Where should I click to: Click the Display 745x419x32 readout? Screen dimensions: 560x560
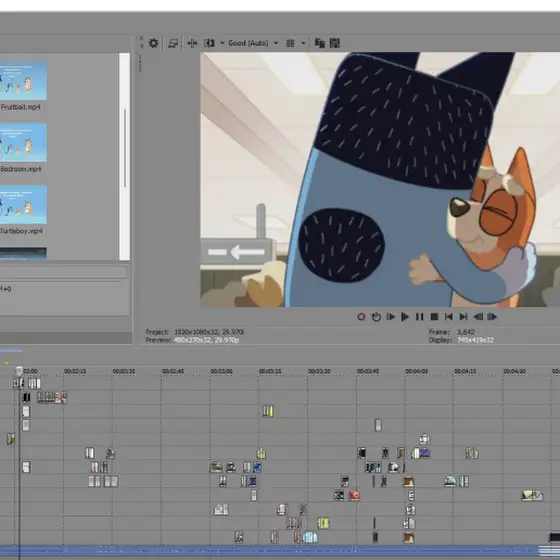pos(461,340)
